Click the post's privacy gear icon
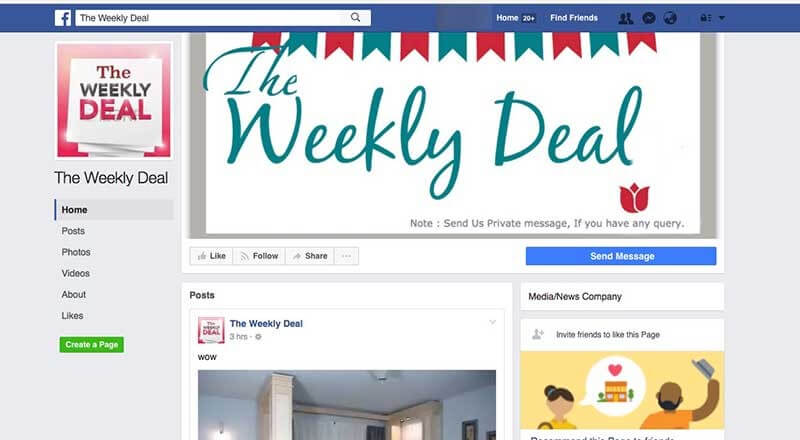This screenshot has height=440, width=800. tap(258, 337)
